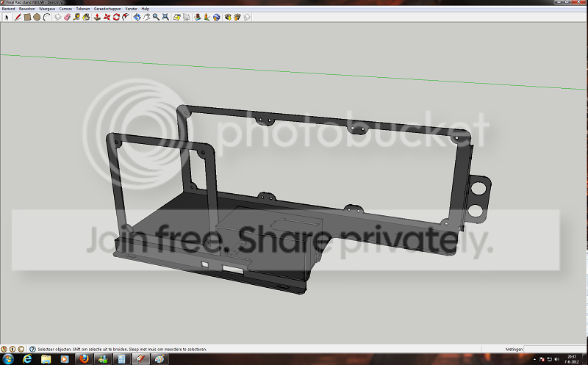The height and width of the screenshot is (365, 588).
Task: Click the taskbar clock showing 20:37
Action: point(572,359)
